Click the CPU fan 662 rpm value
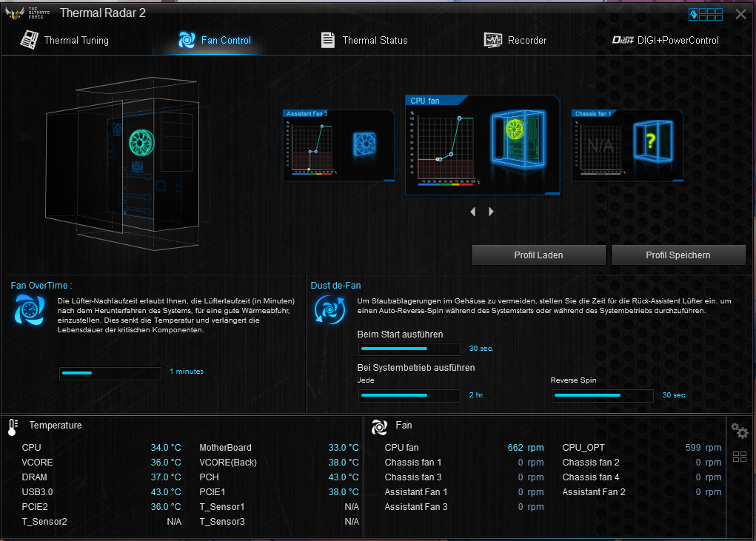756x541 pixels. click(526, 448)
